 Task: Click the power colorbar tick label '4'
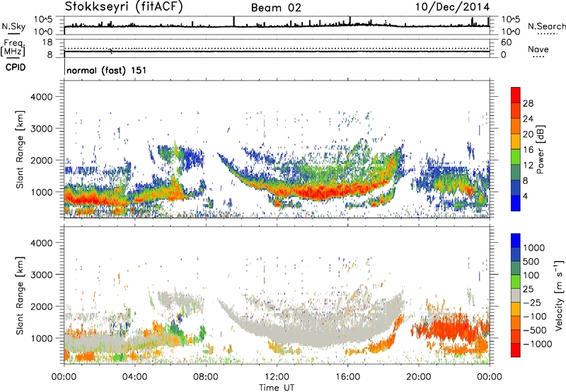point(525,196)
